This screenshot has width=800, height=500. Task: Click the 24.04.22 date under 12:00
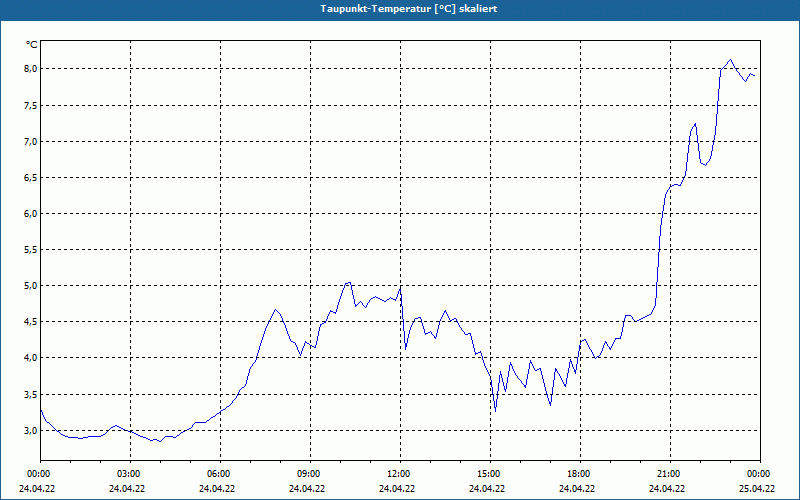pos(397,489)
